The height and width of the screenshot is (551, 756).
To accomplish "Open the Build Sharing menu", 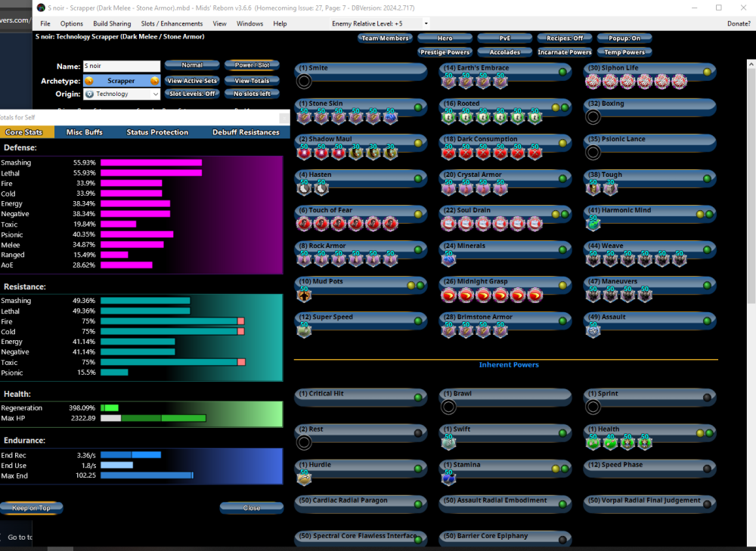I will (112, 24).
